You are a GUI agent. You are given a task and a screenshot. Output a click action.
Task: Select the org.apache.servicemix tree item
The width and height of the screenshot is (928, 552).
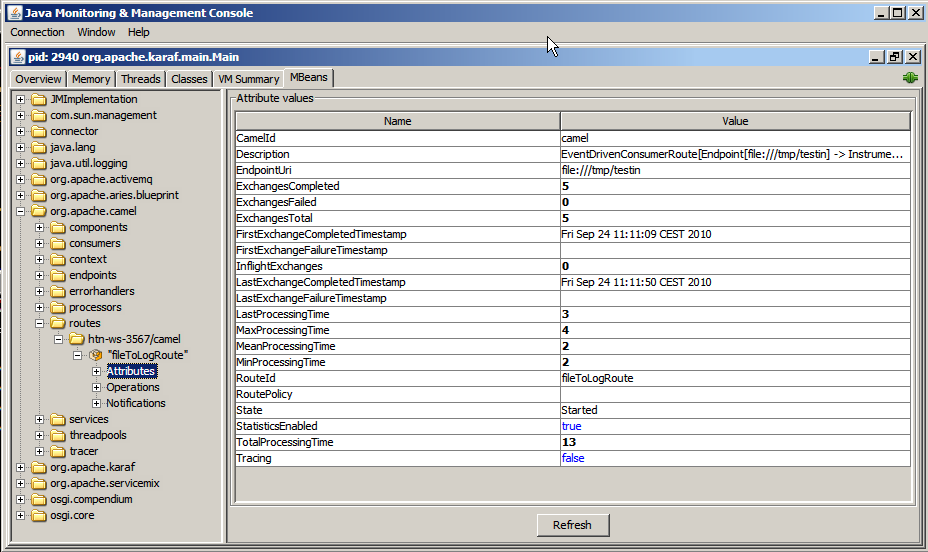pos(105,483)
